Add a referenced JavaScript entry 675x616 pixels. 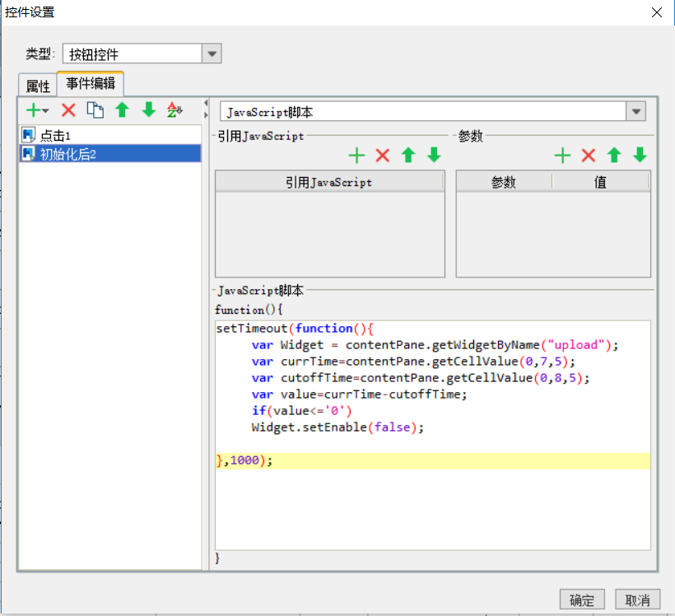pos(356,155)
